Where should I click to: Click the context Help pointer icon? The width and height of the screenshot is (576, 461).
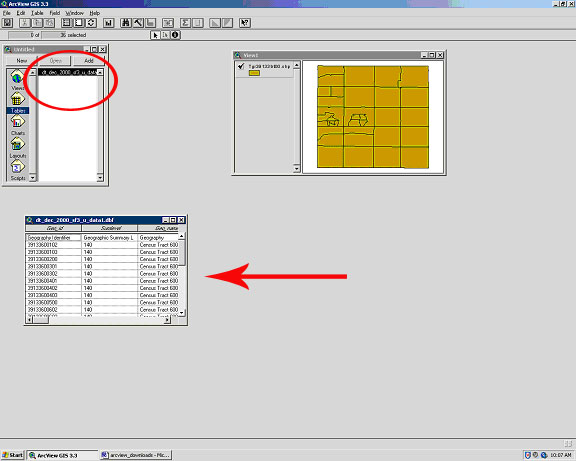point(245,23)
